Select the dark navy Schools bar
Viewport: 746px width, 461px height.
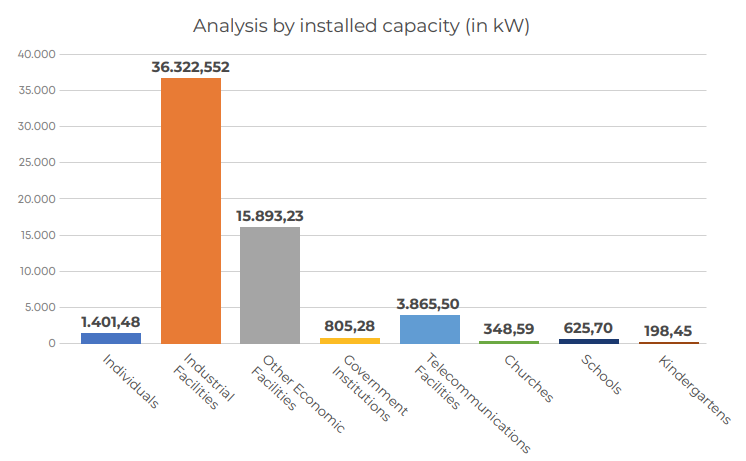coord(588,341)
